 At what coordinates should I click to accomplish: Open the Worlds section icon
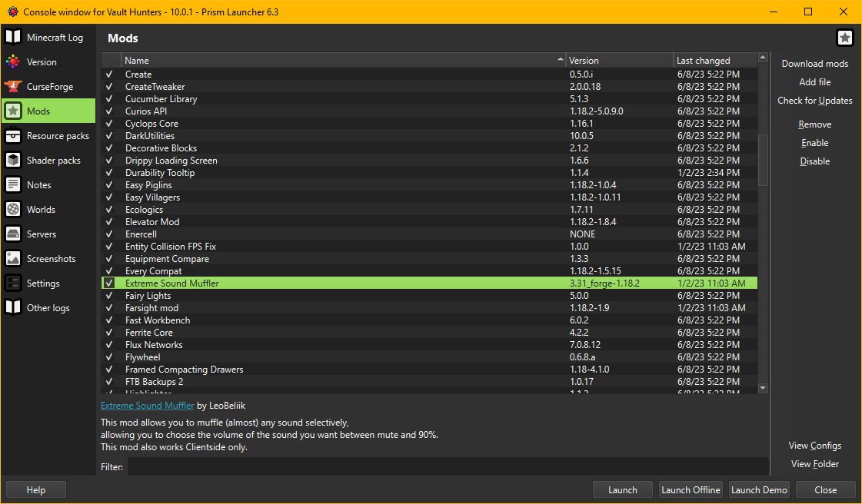[13, 209]
